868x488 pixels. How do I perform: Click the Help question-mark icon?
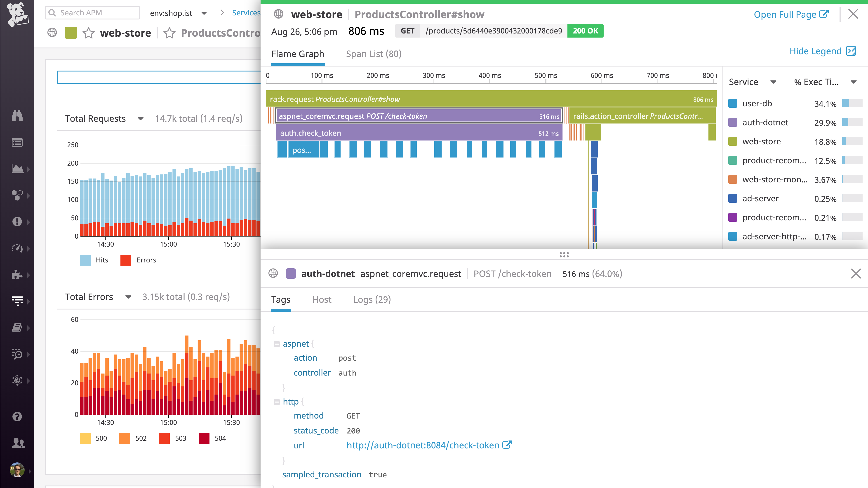click(x=18, y=417)
